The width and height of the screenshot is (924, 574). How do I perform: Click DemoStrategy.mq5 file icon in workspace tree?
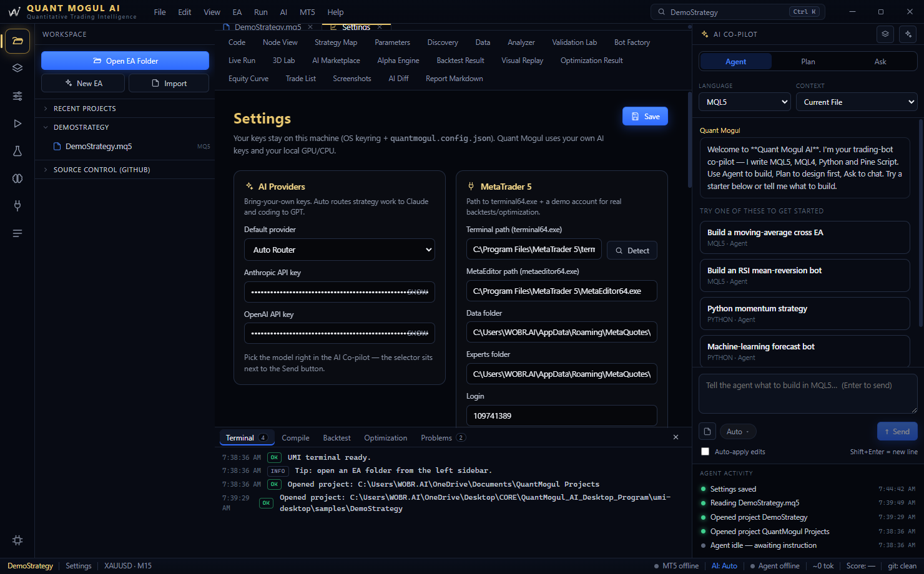pos(57,147)
